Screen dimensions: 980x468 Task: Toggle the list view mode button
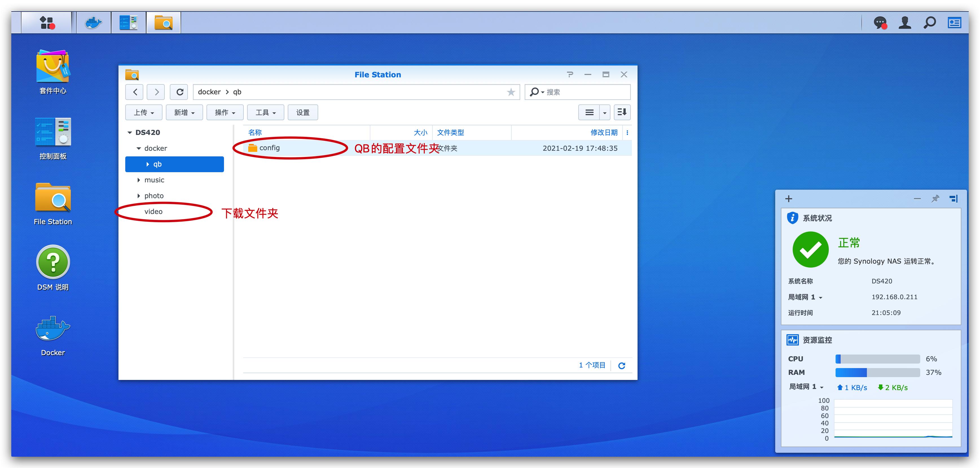pos(589,112)
